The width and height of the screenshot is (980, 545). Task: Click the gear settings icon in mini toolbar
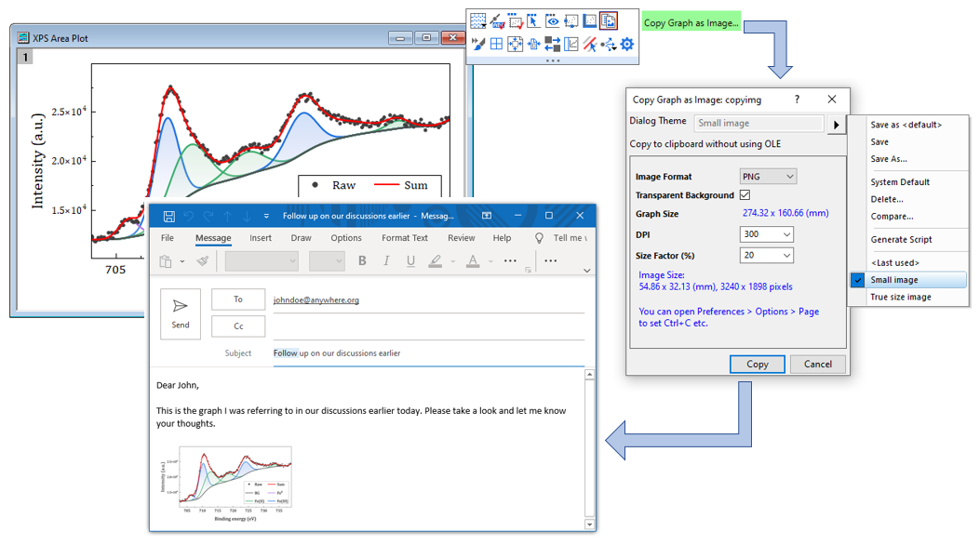point(627,44)
